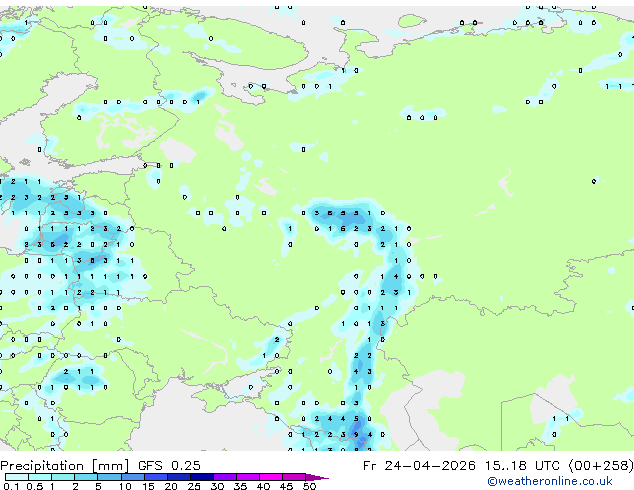Select the 5–10 mm legend swatch
The height and width of the screenshot is (490, 634).
click(109, 477)
